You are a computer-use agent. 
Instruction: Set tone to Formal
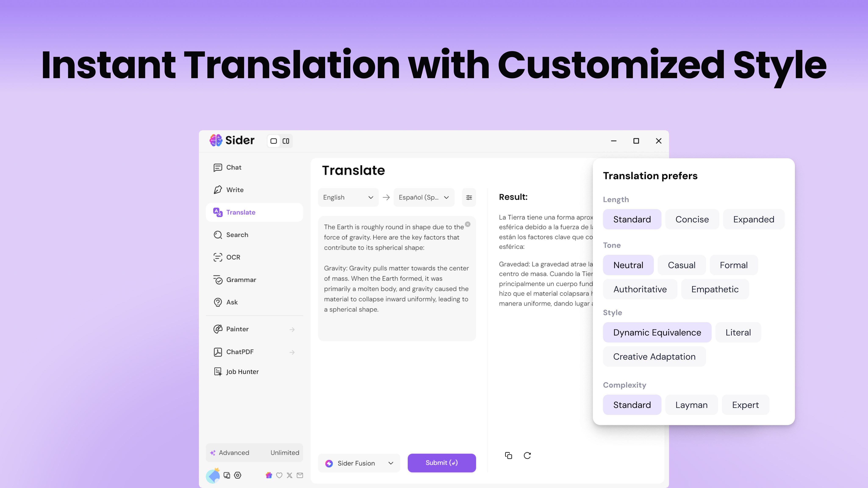(734, 265)
